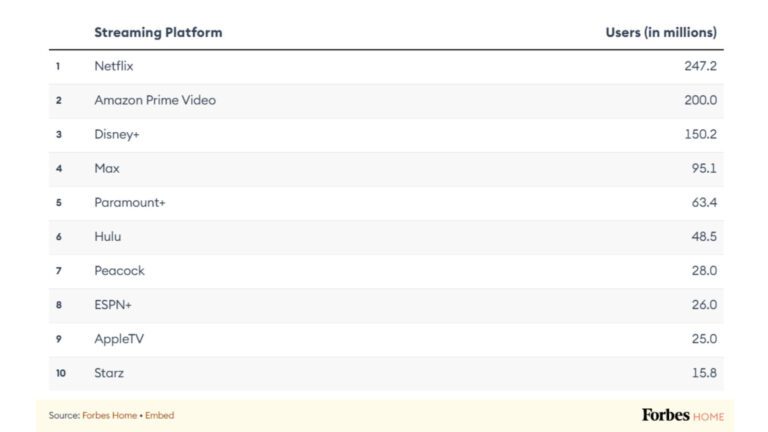
Task: Click the Forbes HOME logo
Action: click(x=683, y=415)
